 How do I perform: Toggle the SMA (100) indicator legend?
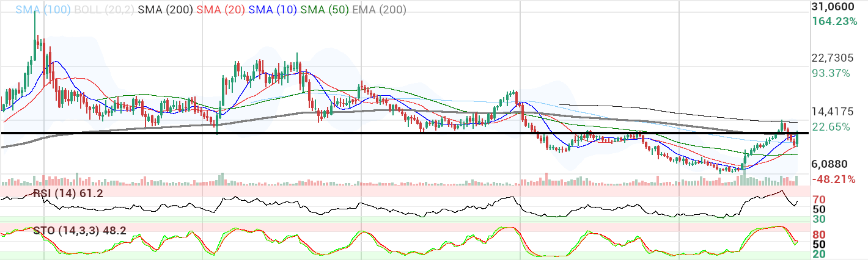[x=42, y=10]
